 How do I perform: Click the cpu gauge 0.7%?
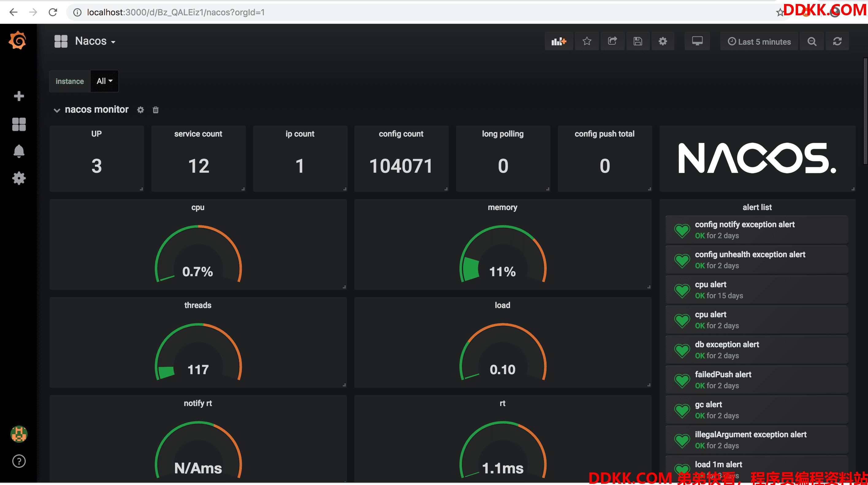pos(198,254)
